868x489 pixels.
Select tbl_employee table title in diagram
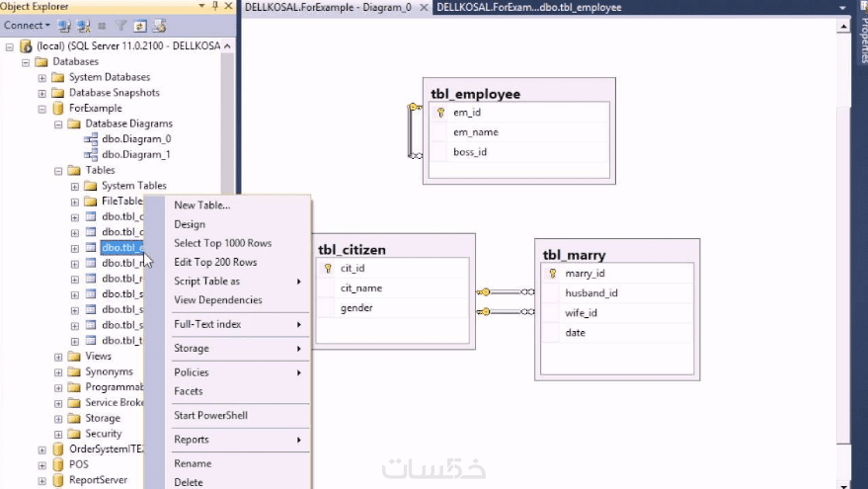[476, 94]
